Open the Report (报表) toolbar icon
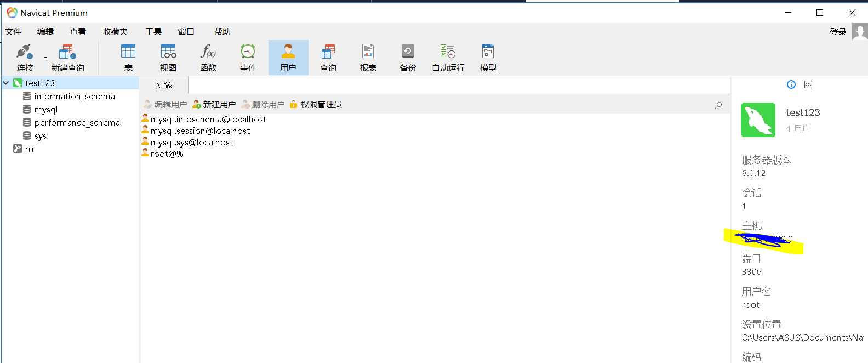868x363 pixels. tap(368, 58)
